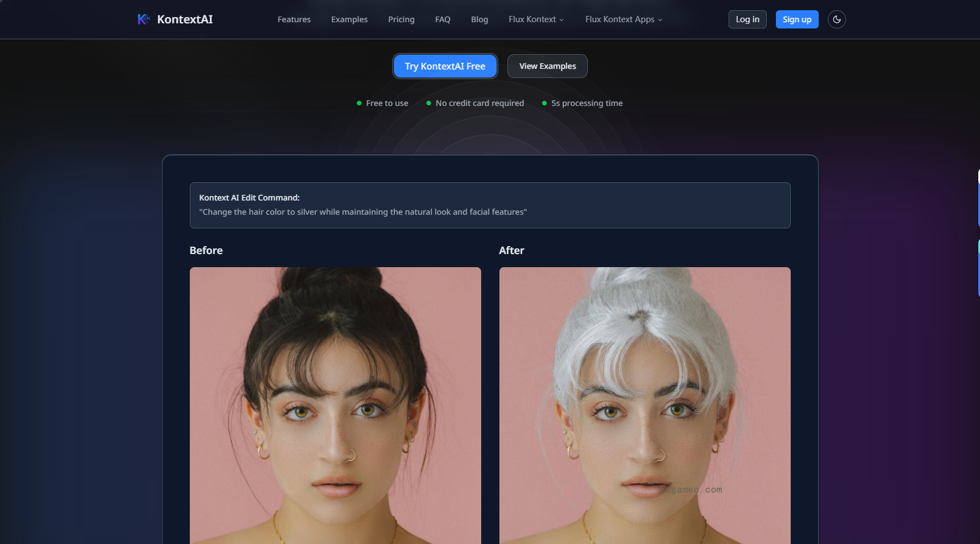This screenshot has height=544, width=980.
Task: Click the "Kontext AI Edit Command:" label
Action: (249, 198)
